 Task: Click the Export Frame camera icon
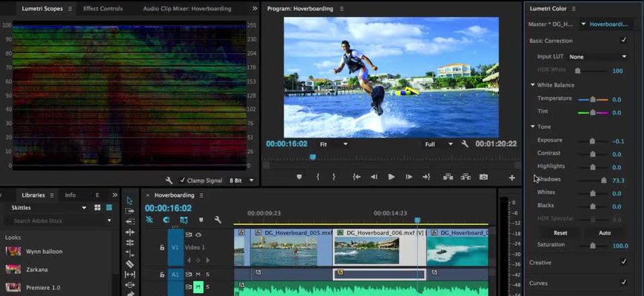[483, 177]
